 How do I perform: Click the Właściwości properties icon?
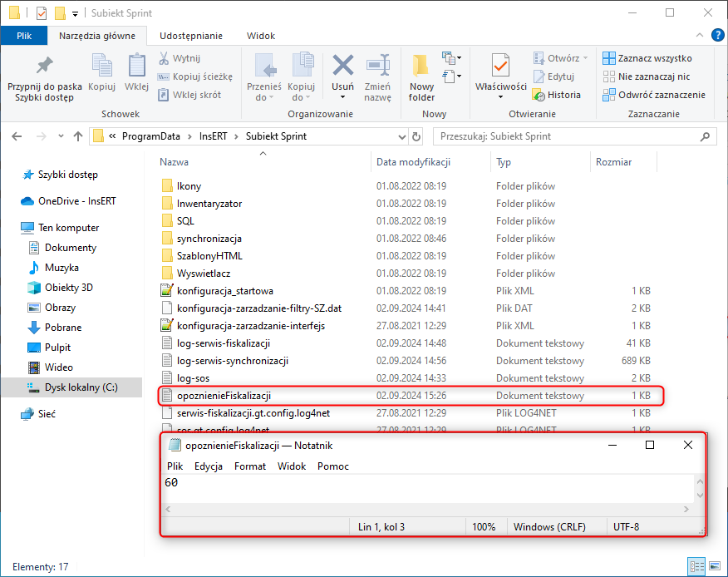click(500, 65)
